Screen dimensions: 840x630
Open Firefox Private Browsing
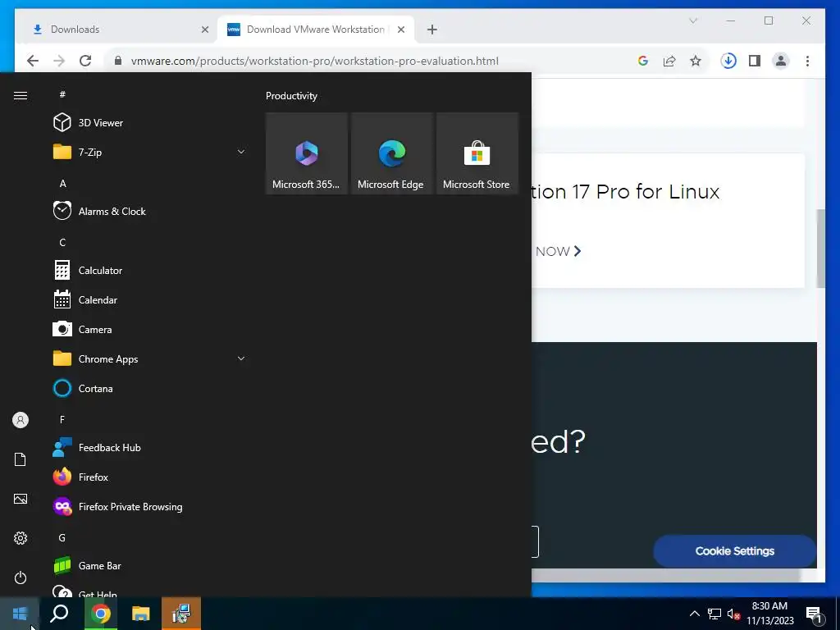149,507
